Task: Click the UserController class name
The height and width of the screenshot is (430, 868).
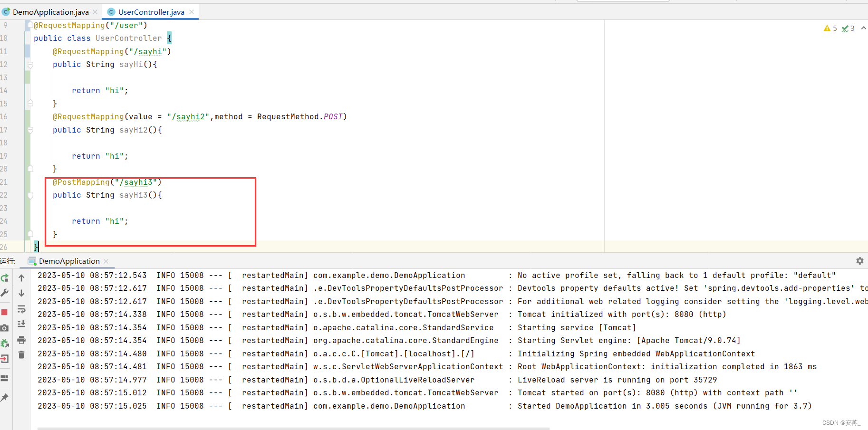Action: (x=129, y=38)
